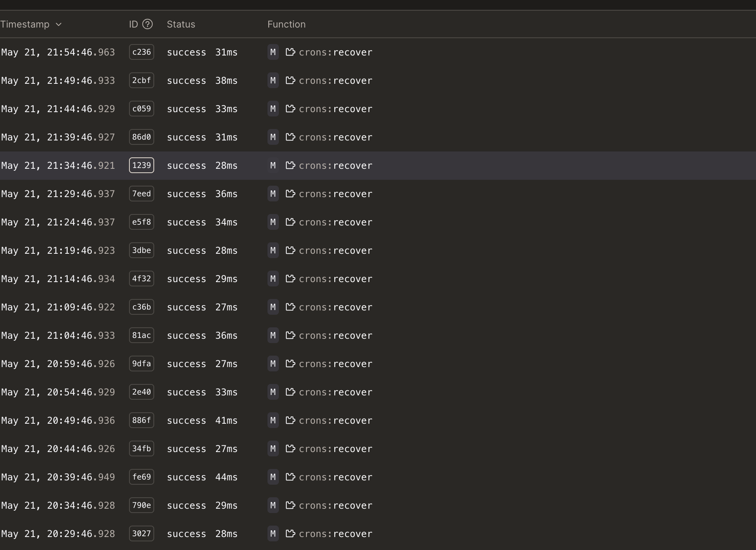Click the cron icon in the 3dbe row
The image size is (756, 550).
(x=290, y=251)
